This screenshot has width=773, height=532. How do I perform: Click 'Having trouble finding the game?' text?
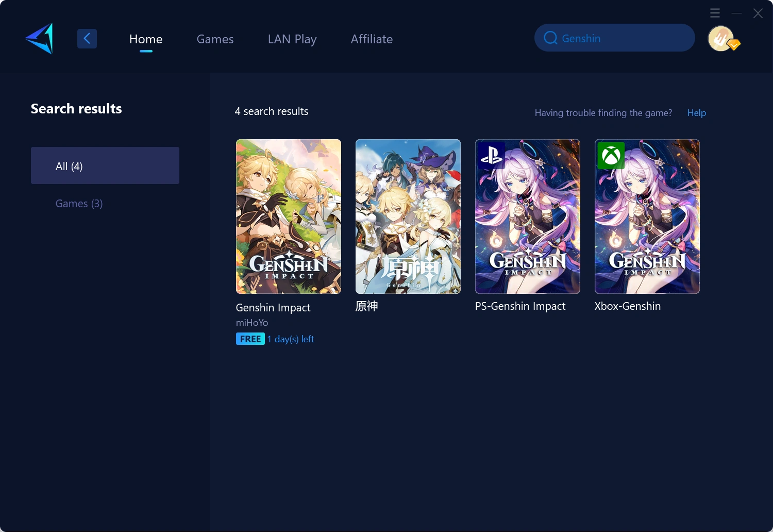coord(603,113)
